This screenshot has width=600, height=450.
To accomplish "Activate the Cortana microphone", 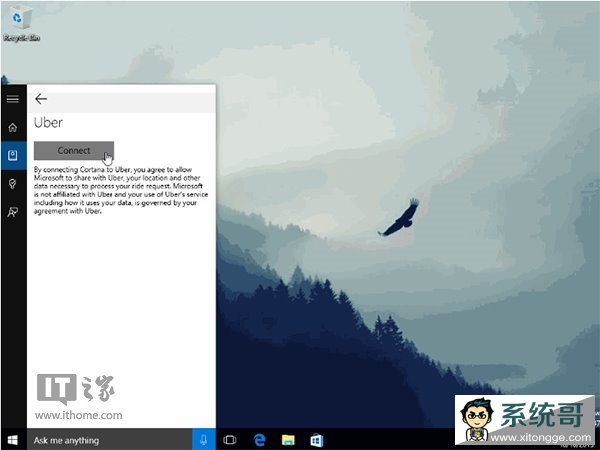I will point(204,440).
